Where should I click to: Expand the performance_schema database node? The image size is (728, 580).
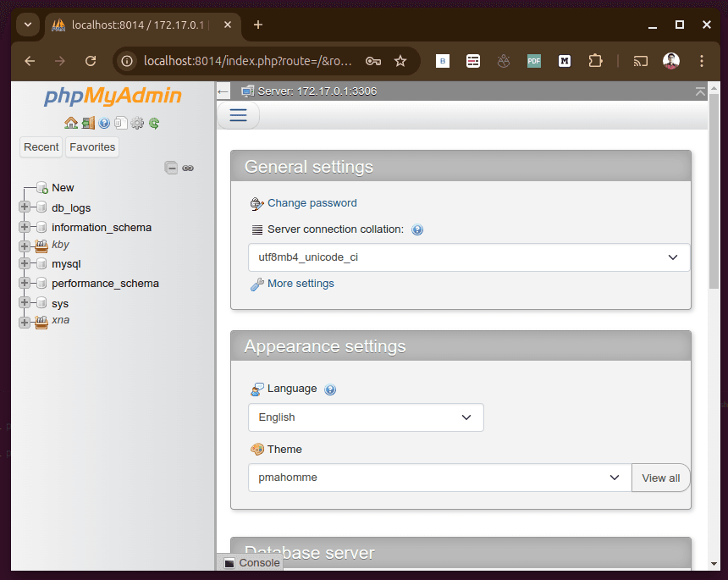pos(25,283)
